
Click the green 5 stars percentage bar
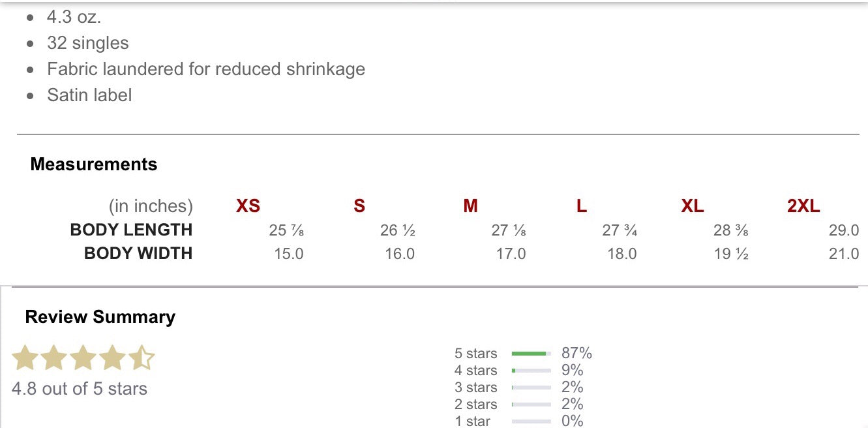pyautogui.click(x=531, y=354)
